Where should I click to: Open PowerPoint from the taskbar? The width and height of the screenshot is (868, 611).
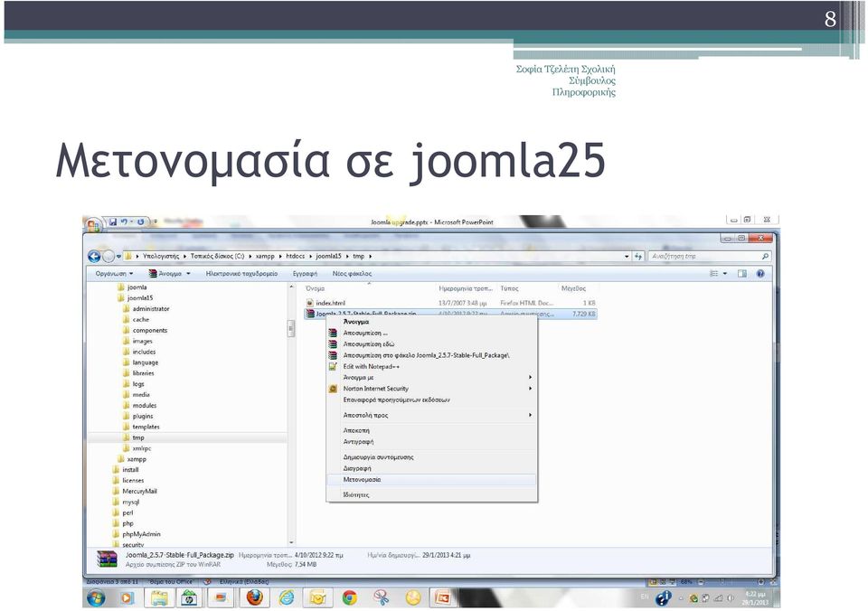coord(443,597)
